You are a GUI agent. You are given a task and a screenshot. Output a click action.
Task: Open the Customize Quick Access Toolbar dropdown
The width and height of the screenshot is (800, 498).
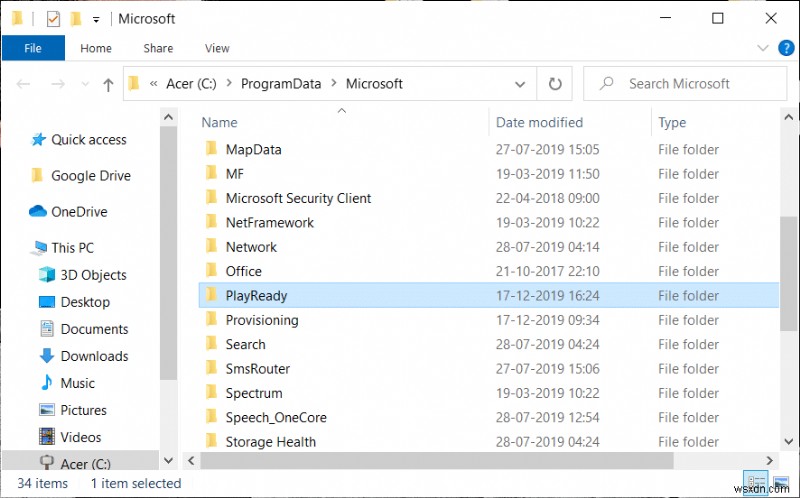[x=96, y=19]
